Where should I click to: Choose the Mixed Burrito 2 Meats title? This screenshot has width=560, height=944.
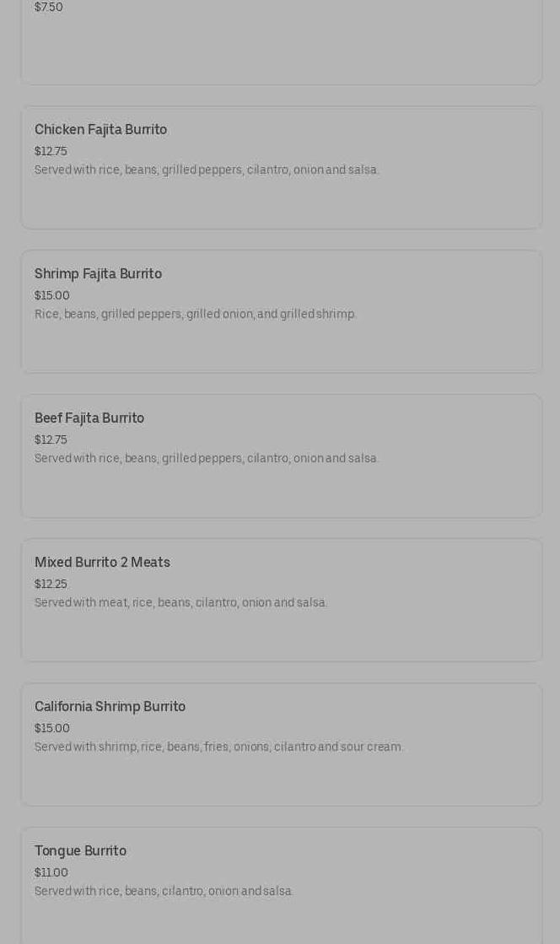(102, 563)
